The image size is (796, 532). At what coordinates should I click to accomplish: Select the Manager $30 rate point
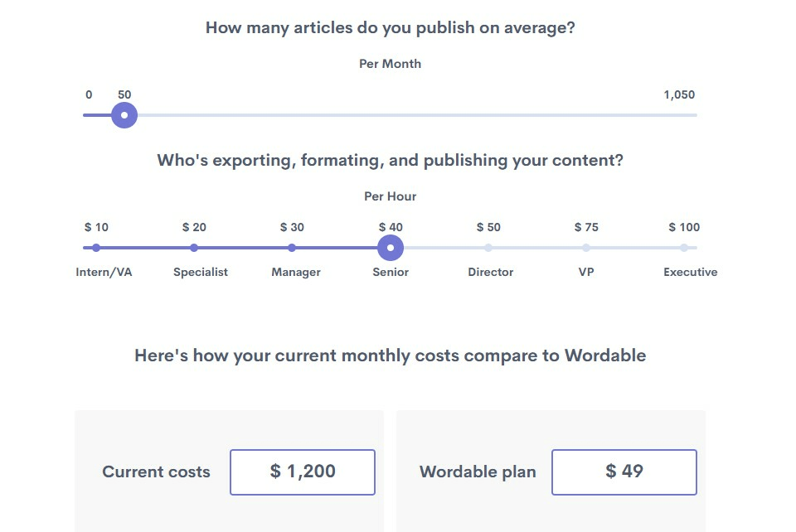[x=292, y=248]
